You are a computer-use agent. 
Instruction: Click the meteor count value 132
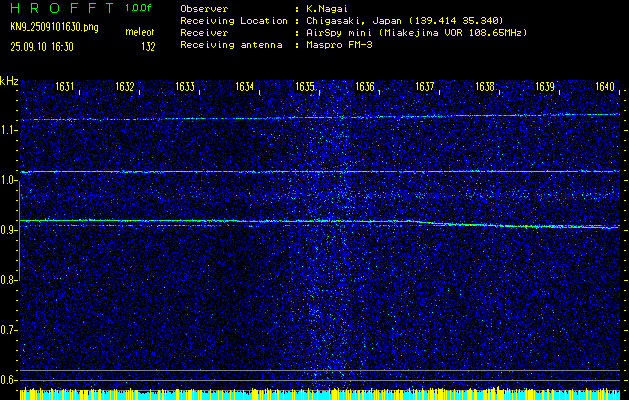click(148, 47)
